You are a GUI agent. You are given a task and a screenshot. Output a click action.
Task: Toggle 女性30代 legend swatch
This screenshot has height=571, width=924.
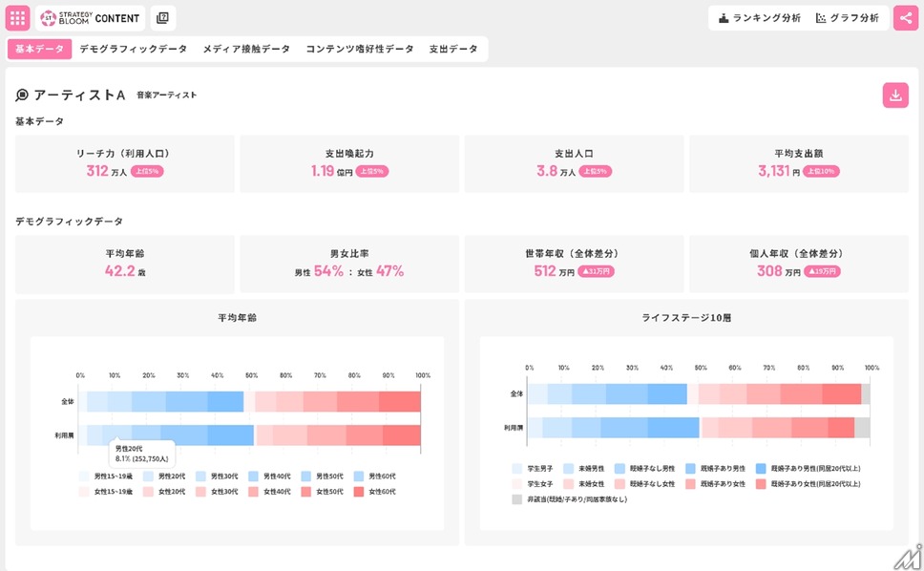[201, 492]
